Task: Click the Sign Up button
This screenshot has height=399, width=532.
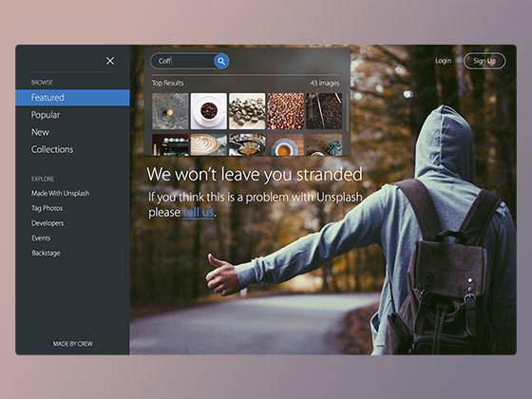Action: [x=484, y=61]
